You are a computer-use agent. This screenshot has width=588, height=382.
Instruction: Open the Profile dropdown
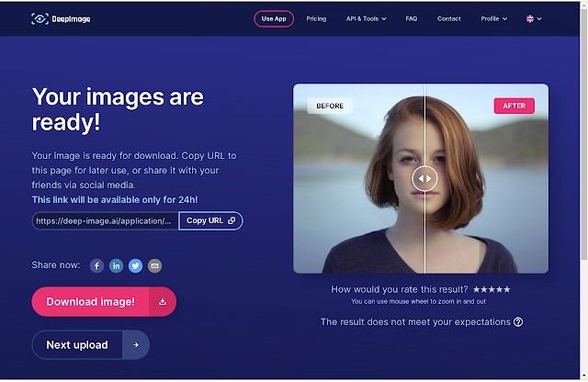click(494, 18)
